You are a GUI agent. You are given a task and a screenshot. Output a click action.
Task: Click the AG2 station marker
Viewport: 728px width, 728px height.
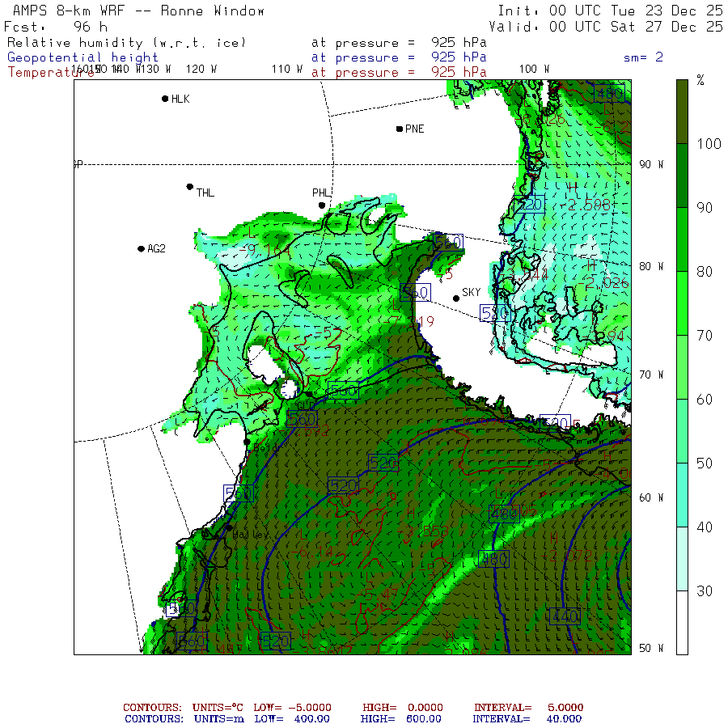point(141,249)
